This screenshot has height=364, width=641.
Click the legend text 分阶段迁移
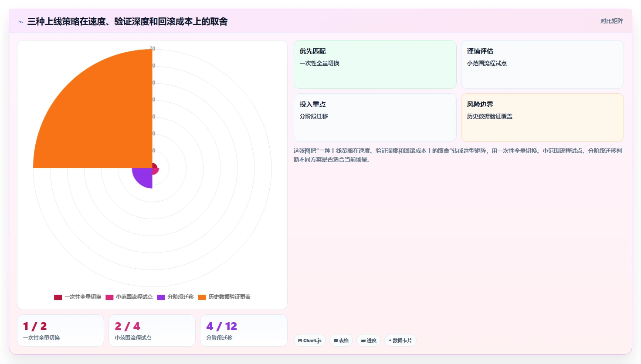[180, 297]
